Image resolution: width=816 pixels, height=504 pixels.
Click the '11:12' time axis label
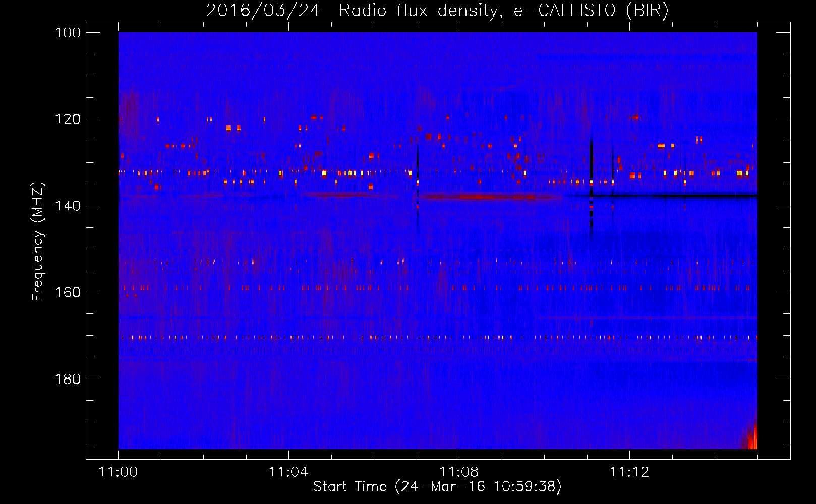(x=629, y=472)
